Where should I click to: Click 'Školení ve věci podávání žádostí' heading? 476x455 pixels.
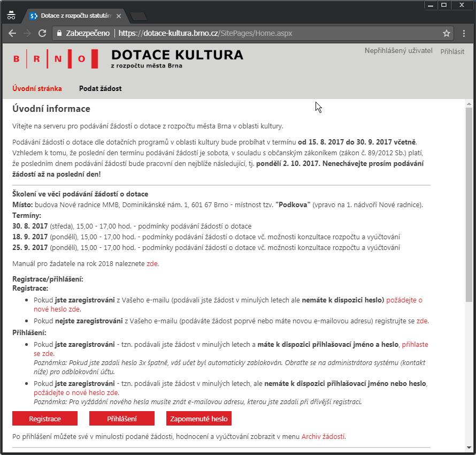coord(80,194)
